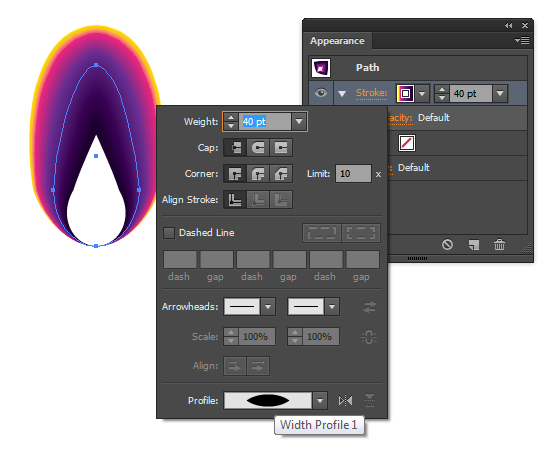
Task: Click the miter Limit input field
Action: 354,174
